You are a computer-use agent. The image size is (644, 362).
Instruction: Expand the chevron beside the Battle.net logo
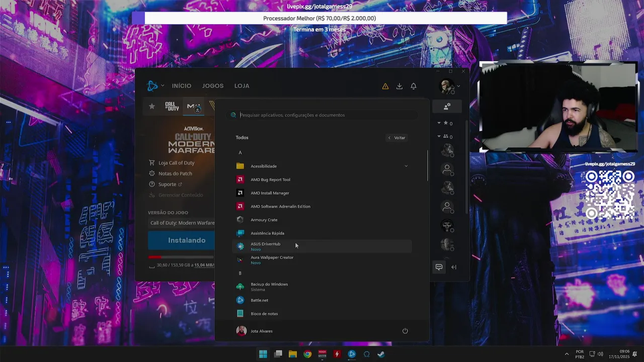coord(163,86)
